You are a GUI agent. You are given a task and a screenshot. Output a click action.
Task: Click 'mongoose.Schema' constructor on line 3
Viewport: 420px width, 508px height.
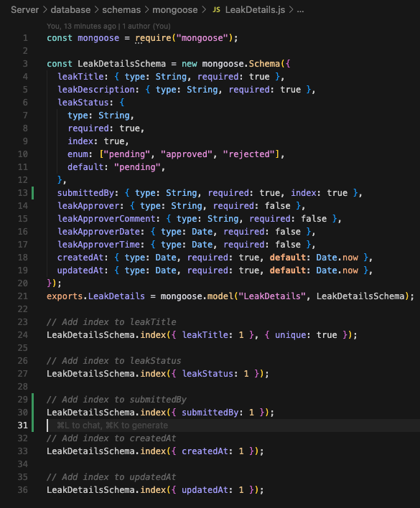(x=241, y=63)
